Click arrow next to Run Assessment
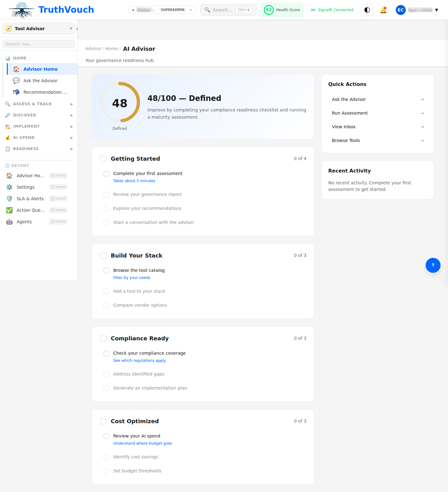This screenshot has height=492, width=448. point(422,113)
